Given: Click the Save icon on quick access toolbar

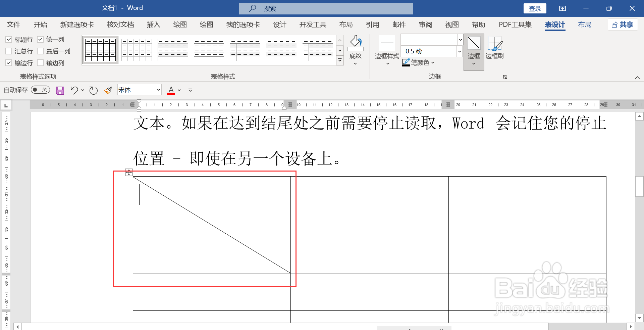Looking at the screenshot, I should [60, 90].
